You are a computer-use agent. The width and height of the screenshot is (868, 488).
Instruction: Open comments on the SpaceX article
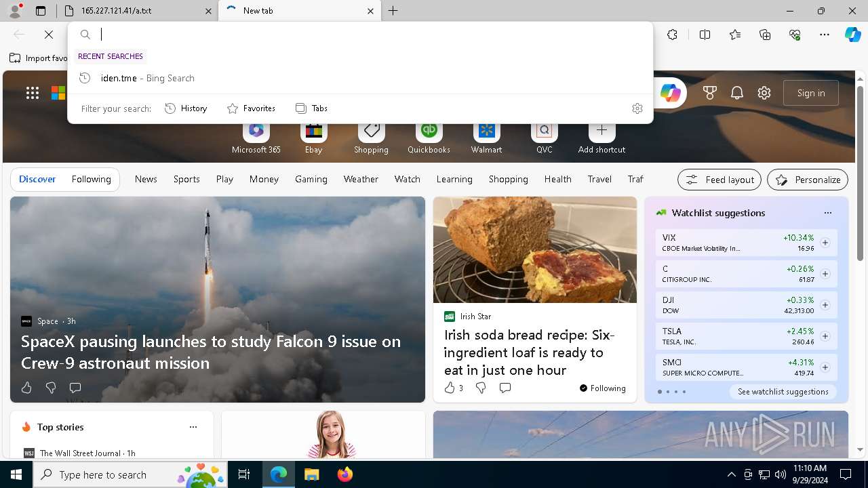pyautogui.click(x=75, y=388)
